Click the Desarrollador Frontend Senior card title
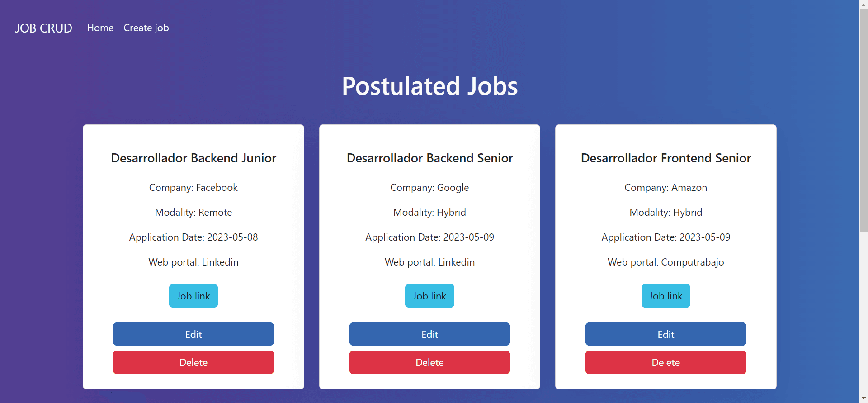Viewport: 868px width, 403px height. pyautogui.click(x=665, y=158)
